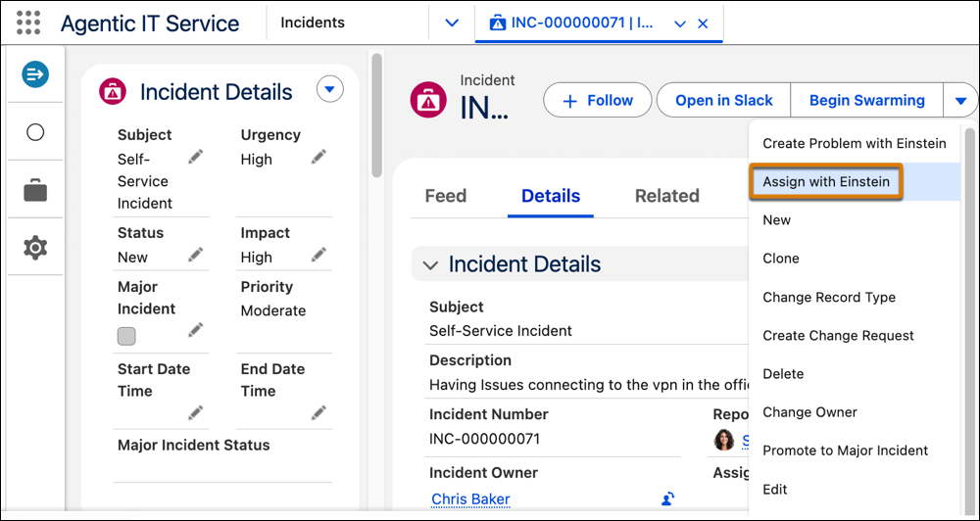
Task: Open the App Launcher grid icon
Action: click(28, 23)
